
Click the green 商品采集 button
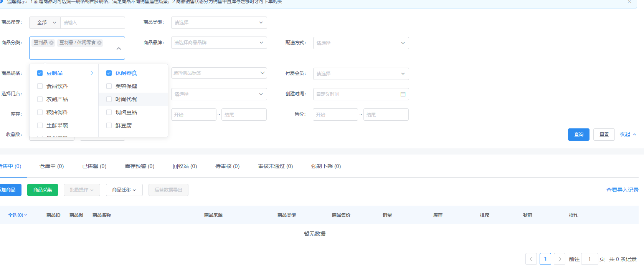(x=43, y=190)
